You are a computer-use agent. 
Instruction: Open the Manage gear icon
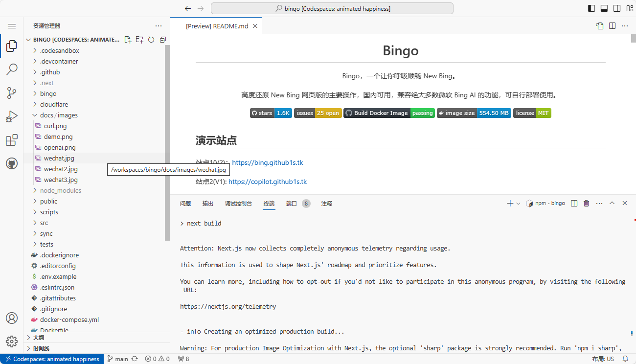click(x=12, y=341)
